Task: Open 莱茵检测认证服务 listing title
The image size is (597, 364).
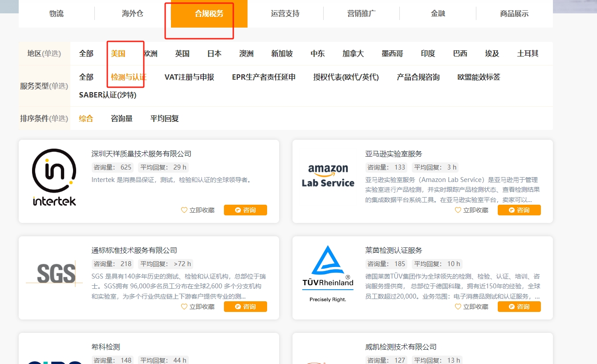Action: coord(394,250)
